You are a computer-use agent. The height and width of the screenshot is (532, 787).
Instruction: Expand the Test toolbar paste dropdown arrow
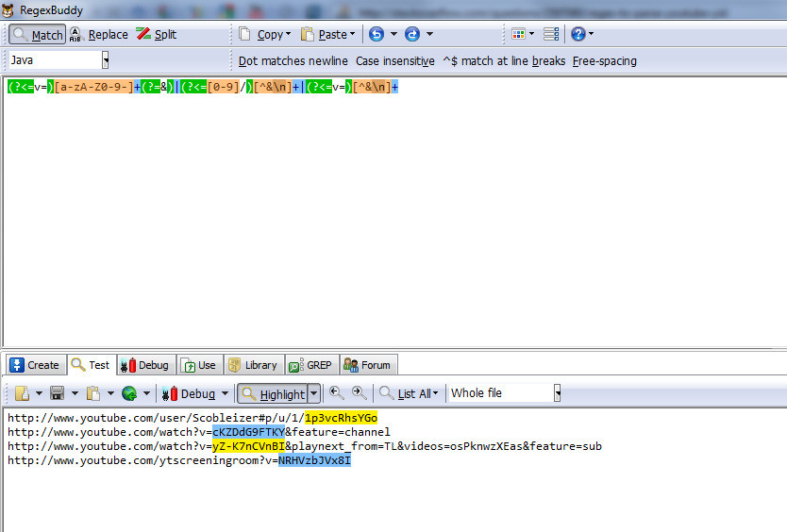tap(110, 393)
